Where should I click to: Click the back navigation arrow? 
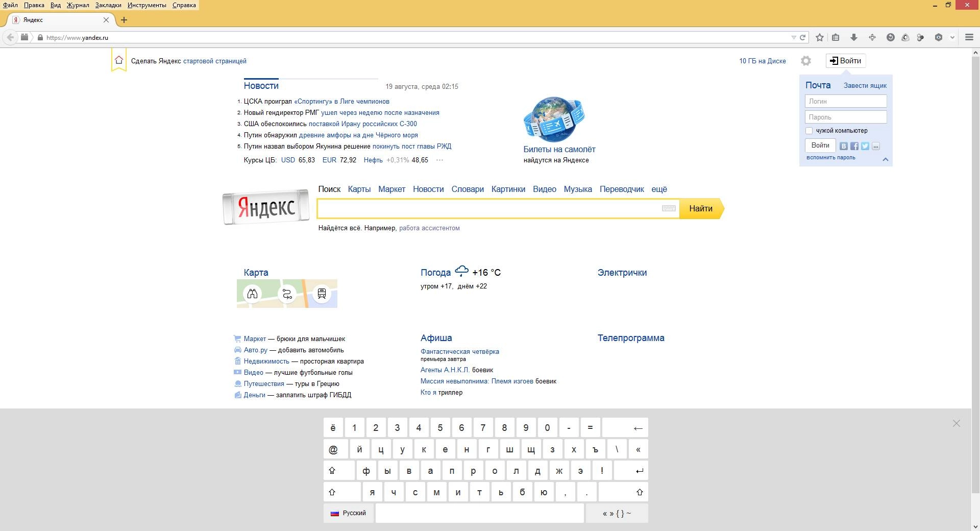[x=10, y=37]
